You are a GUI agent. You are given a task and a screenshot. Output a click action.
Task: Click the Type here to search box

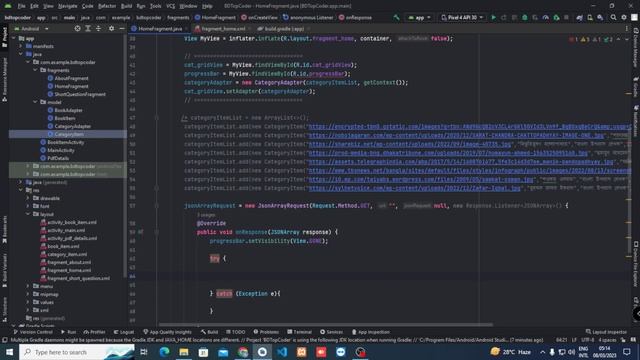point(77,352)
